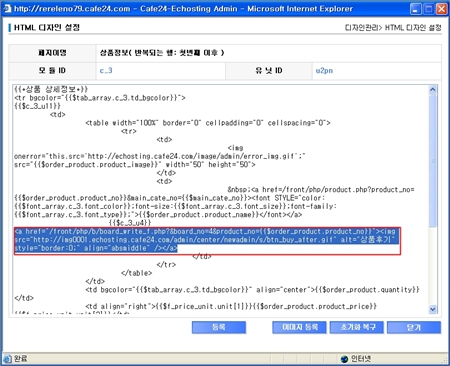Click the scroll up arrow of the code editor
Viewport: 450px width, 366px height.
tap(433, 89)
